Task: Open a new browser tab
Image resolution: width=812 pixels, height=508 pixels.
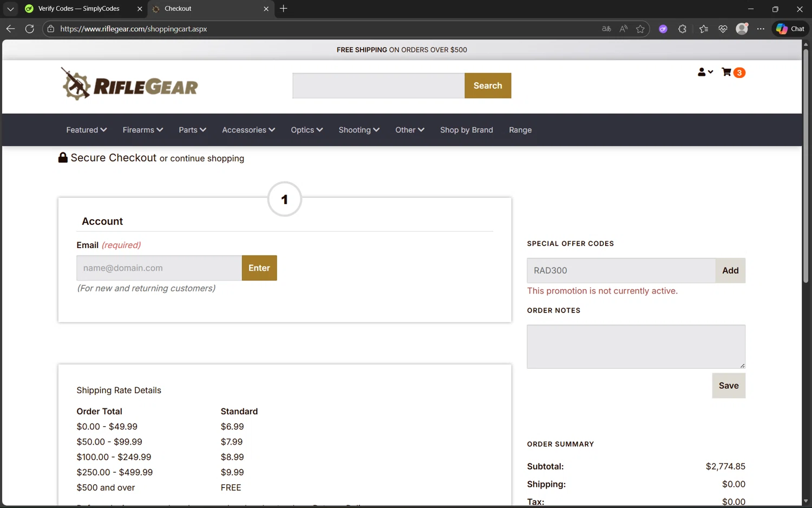Action: coord(284,9)
